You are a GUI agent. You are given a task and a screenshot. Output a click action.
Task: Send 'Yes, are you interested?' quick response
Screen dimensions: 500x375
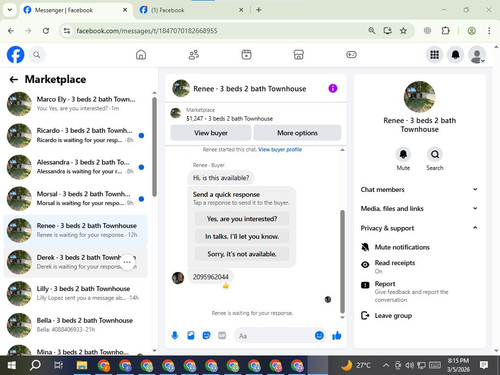242,219
